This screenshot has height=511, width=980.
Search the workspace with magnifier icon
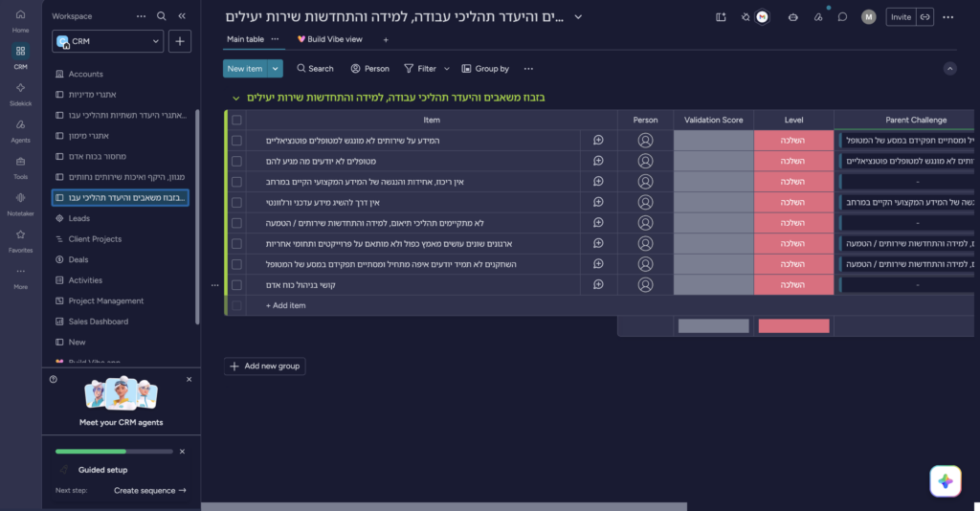point(161,16)
